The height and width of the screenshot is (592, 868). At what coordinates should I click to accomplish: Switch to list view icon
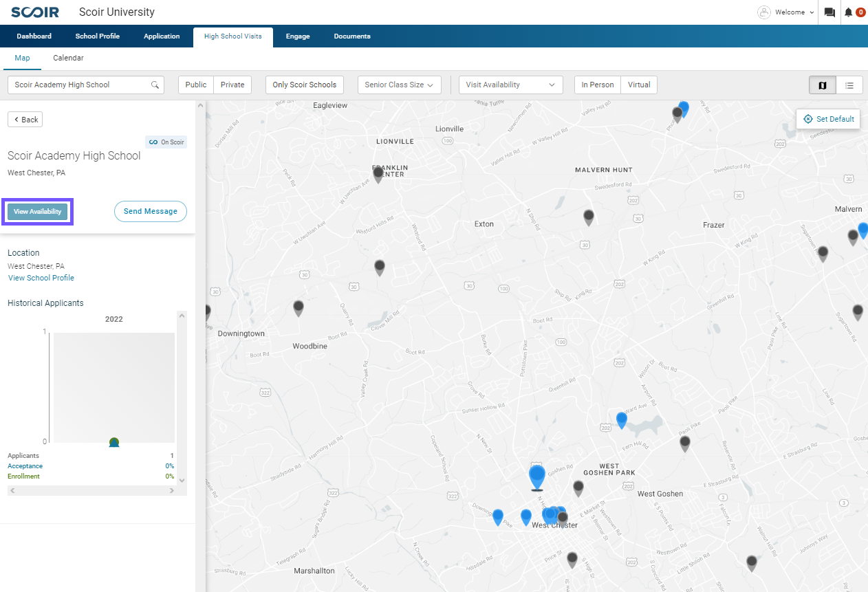pyautogui.click(x=849, y=85)
